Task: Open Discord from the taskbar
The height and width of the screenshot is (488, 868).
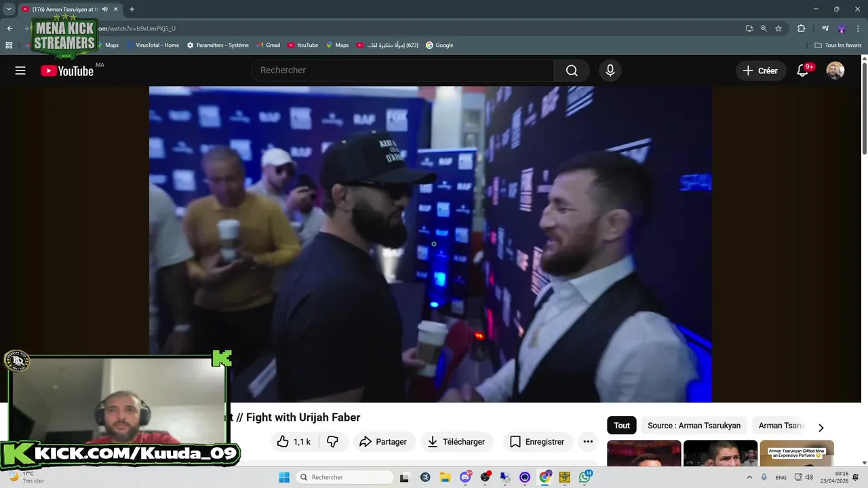Action: coord(465,477)
